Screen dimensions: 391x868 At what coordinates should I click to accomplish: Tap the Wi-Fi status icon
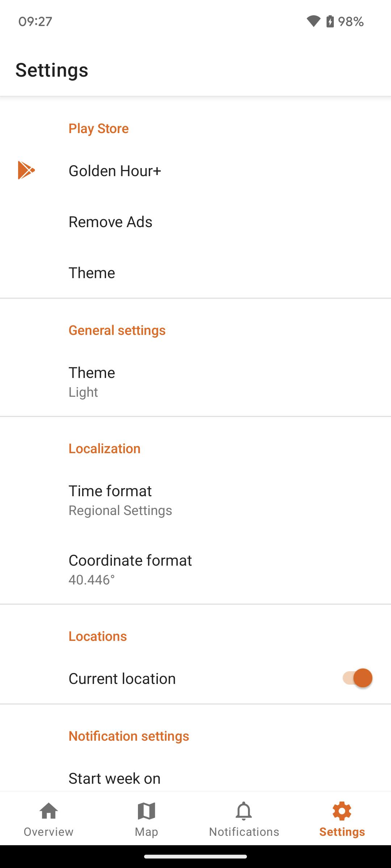314,21
